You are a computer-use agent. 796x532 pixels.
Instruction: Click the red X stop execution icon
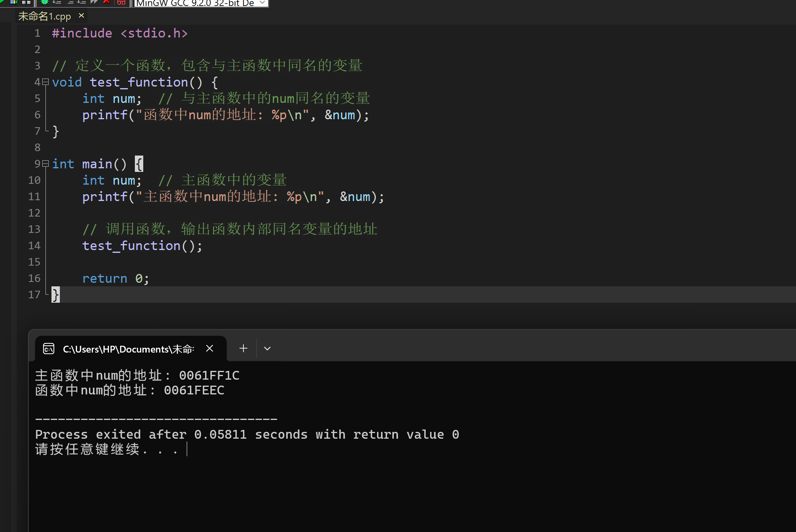point(107,2)
